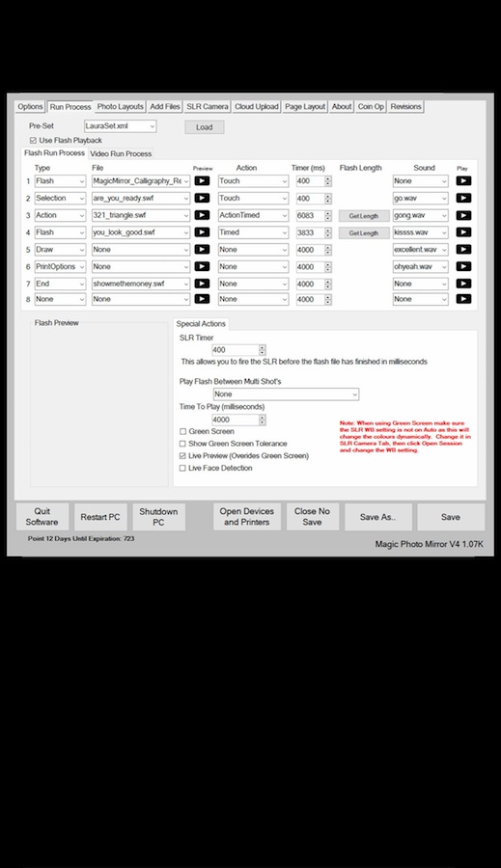Click the Time To Play stepper arrows
Viewport: 501px width, 868px height.
pos(263,420)
